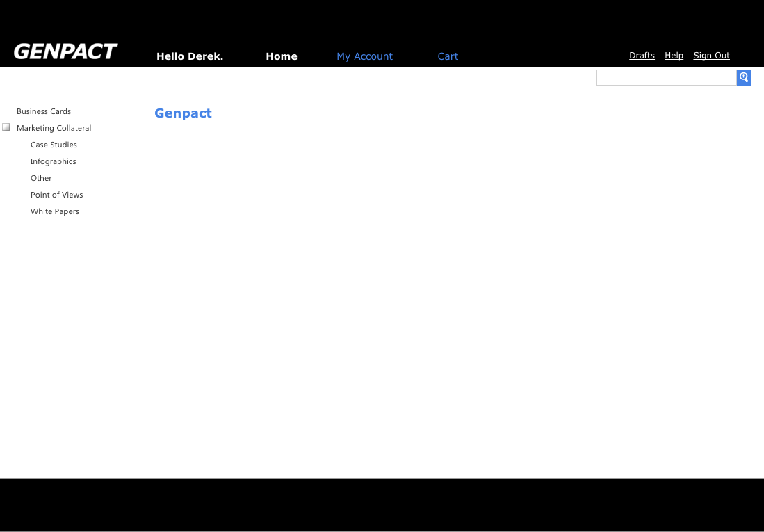The image size is (764, 532).
Task: Go to the Home menu item
Action: tap(281, 56)
